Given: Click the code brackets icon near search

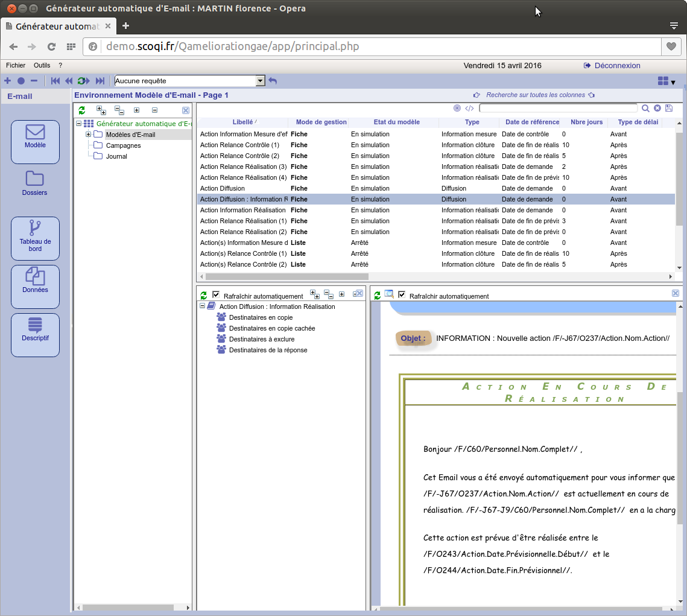Looking at the screenshot, I should 469,108.
